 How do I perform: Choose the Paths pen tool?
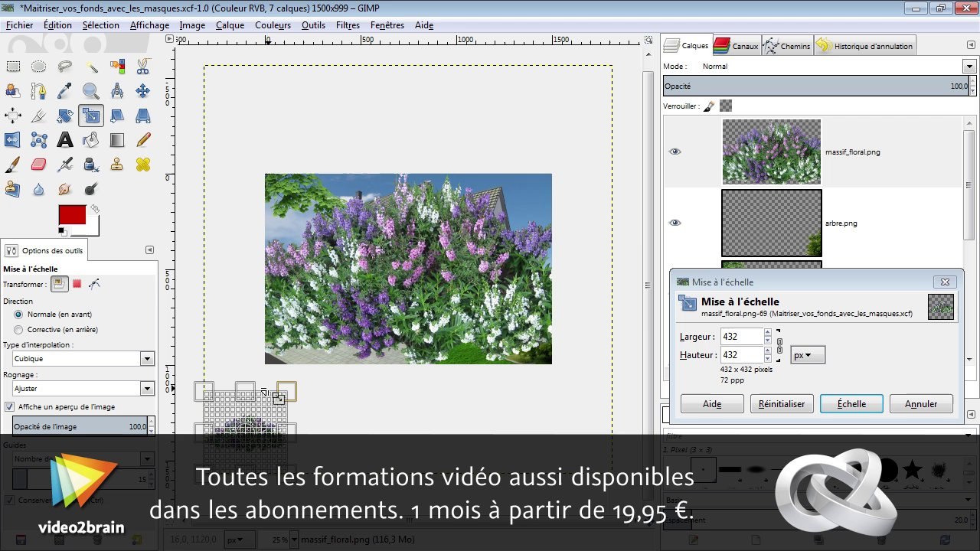pyautogui.click(x=39, y=91)
